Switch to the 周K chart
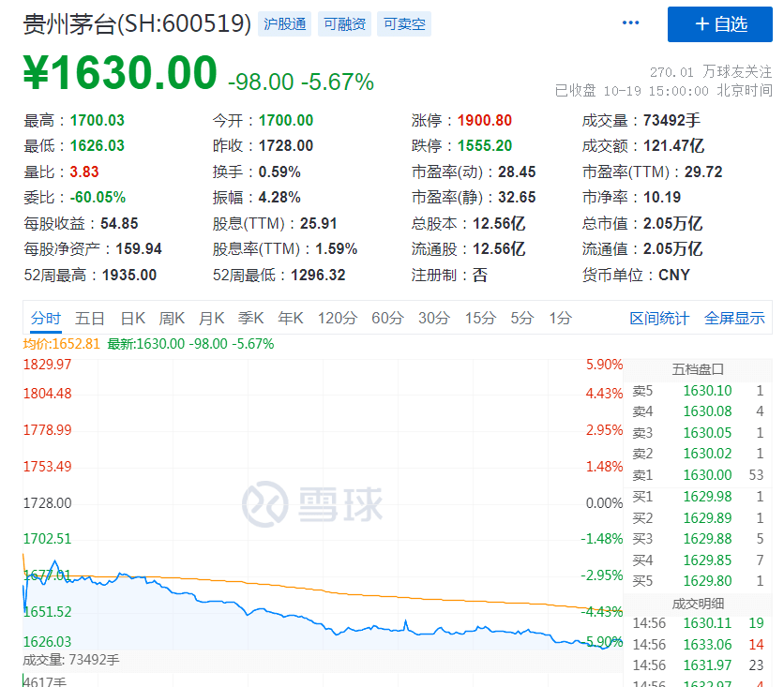This screenshot has width=784, height=687. pyautogui.click(x=173, y=319)
